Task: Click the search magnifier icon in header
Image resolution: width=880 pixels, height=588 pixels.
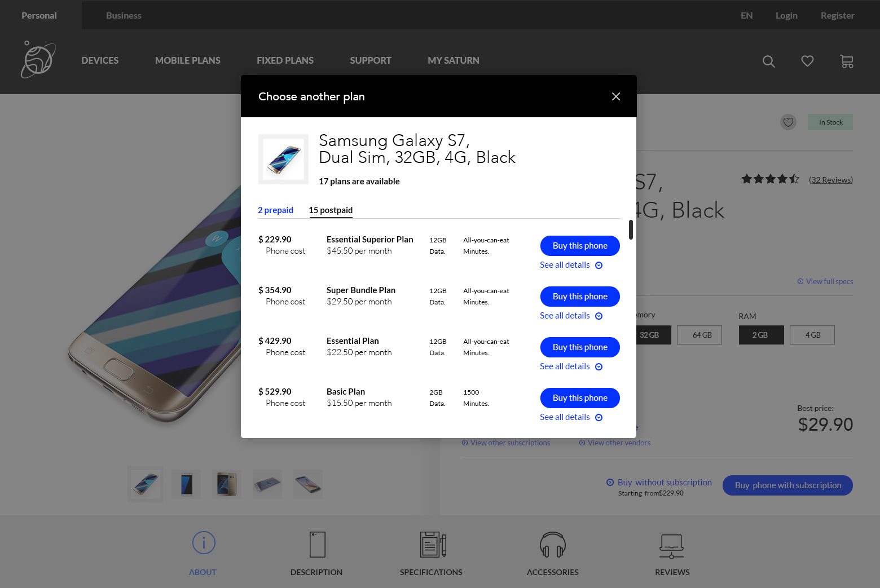Action: (x=768, y=61)
